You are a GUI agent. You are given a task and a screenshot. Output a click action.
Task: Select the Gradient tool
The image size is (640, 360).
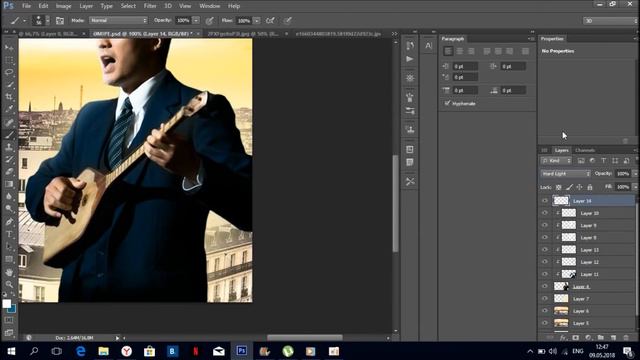click(x=9, y=184)
